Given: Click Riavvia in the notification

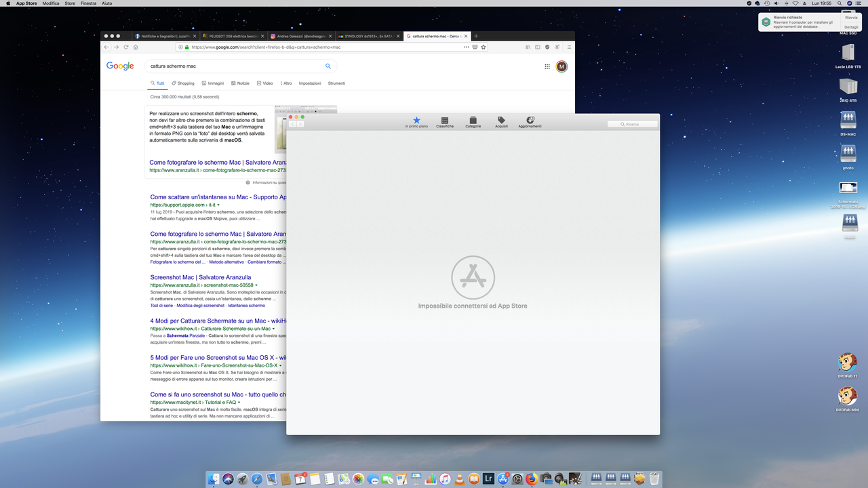Looking at the screenshot, I should (851, 17).
